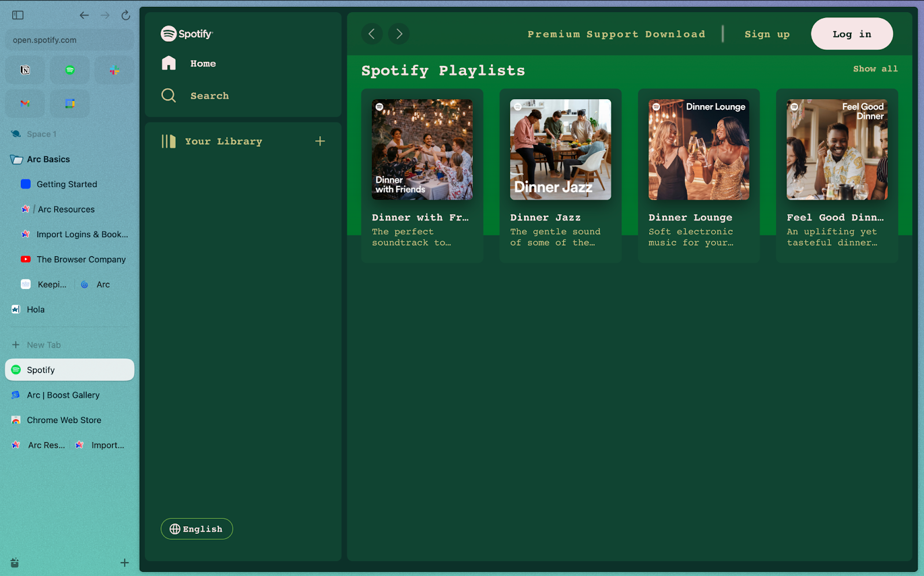This screenshot has width=924, height=576.
Task: Click the Log in button
Action: tap(852, 34)
